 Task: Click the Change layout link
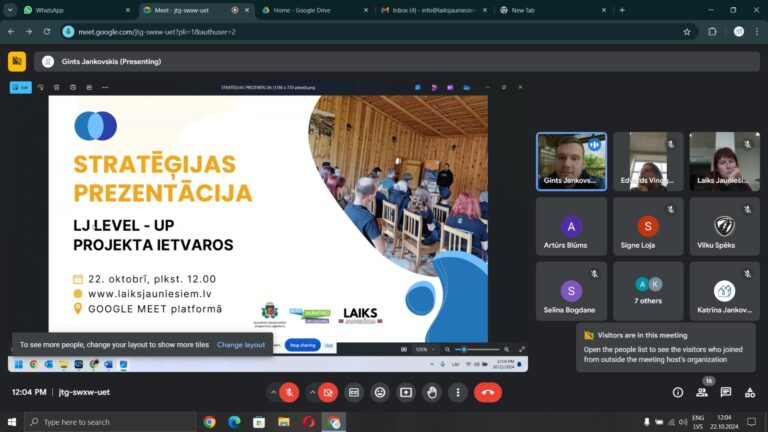241,345
